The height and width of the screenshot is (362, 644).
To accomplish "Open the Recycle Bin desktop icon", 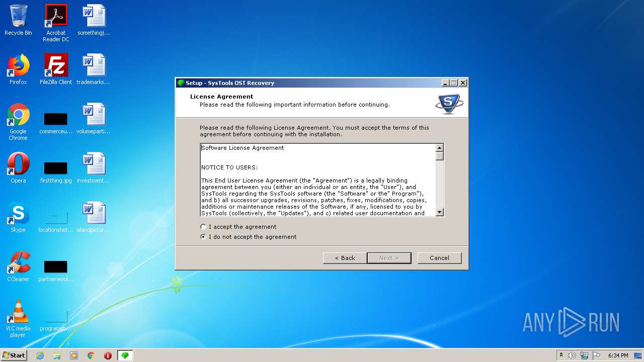I will 18,20.
